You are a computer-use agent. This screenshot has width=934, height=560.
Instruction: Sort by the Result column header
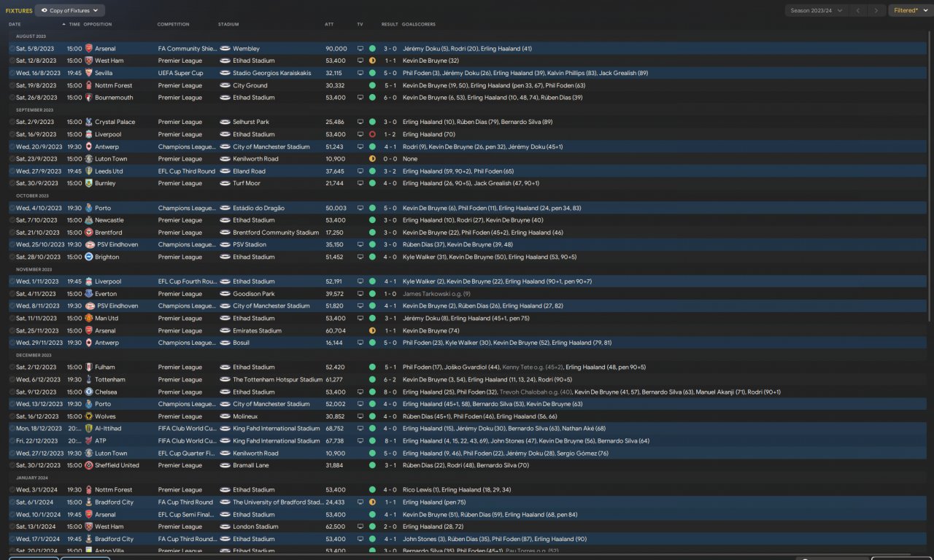click(x=390, y=24)
